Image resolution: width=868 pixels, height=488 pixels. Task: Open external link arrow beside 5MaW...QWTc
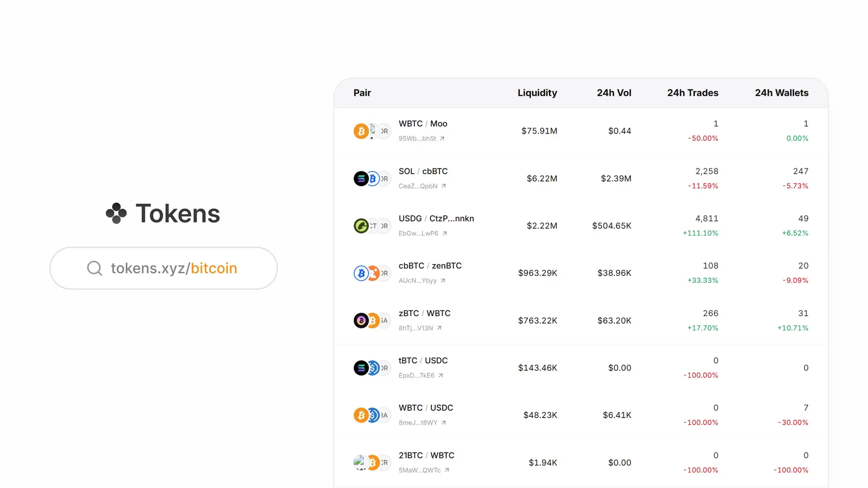tap(447, 470)
